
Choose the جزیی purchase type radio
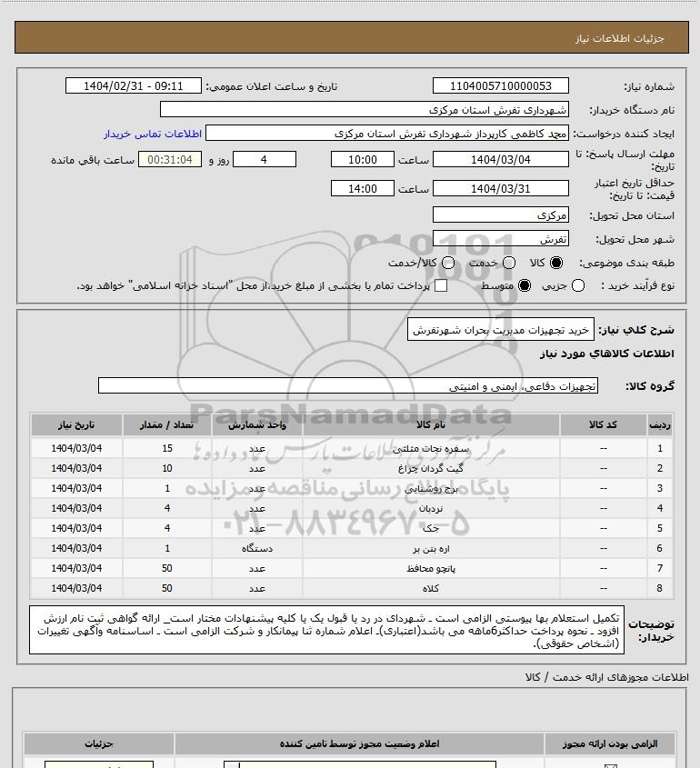[x=578, y=285]
